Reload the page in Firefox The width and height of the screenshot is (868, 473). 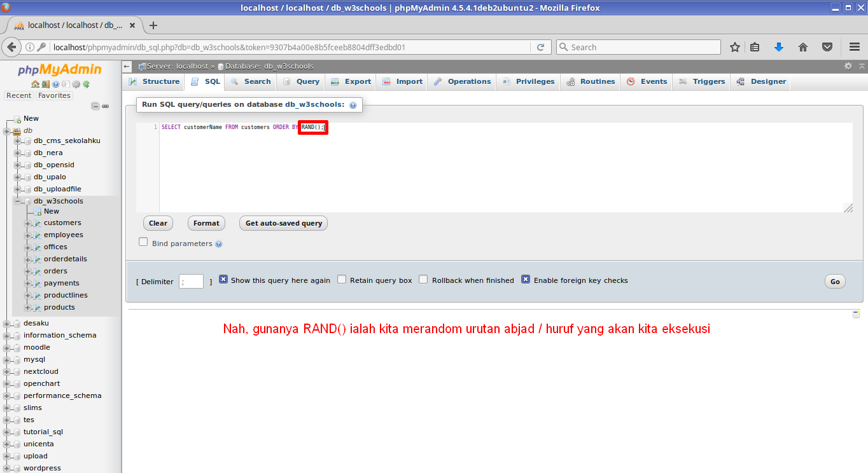pyautogui.click(x=541, y=46)
